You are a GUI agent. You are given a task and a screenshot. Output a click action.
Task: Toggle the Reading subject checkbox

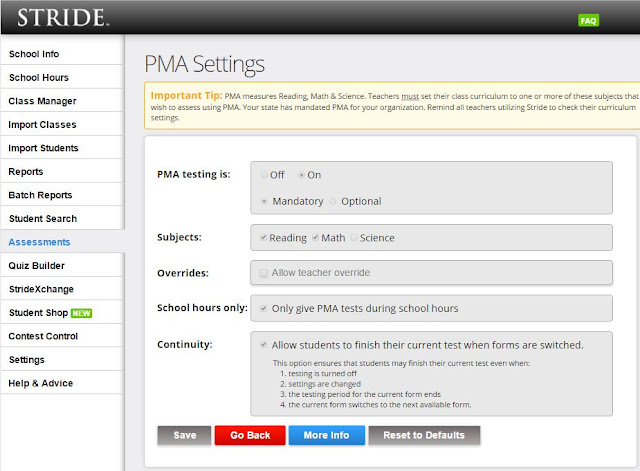pyautogui.click(x=264, y=237)
